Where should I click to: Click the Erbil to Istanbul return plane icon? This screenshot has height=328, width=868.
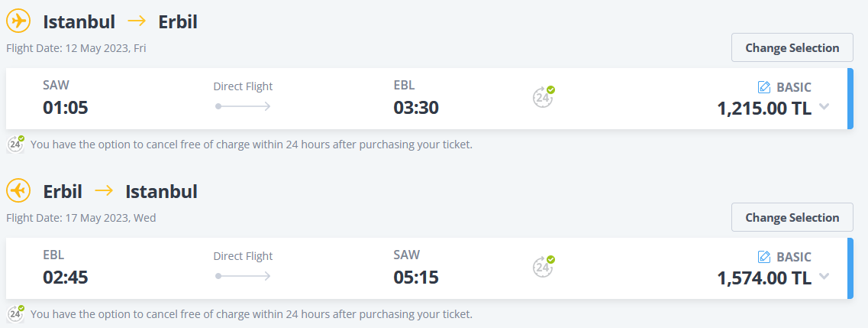18,191
